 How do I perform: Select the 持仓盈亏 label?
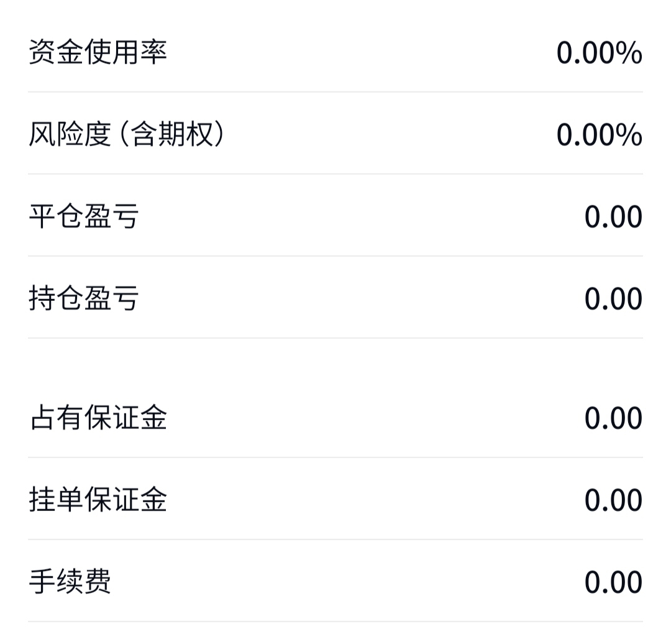tap(84, 298)
